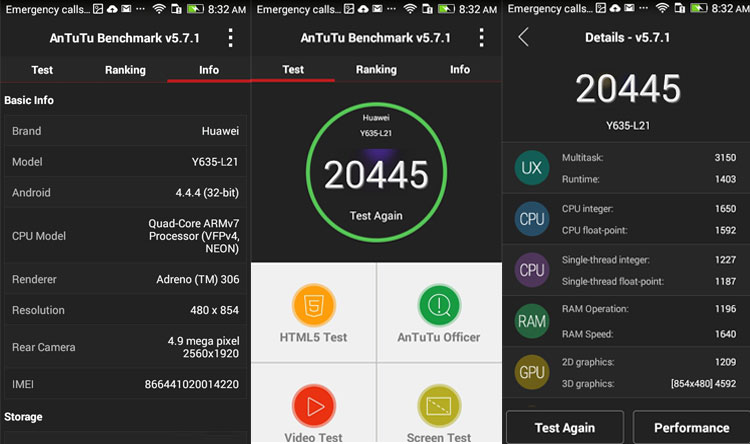This screenshot has width=750, height=444.
Task: Open Info tab in middle screen
Action: pos(460,69)
